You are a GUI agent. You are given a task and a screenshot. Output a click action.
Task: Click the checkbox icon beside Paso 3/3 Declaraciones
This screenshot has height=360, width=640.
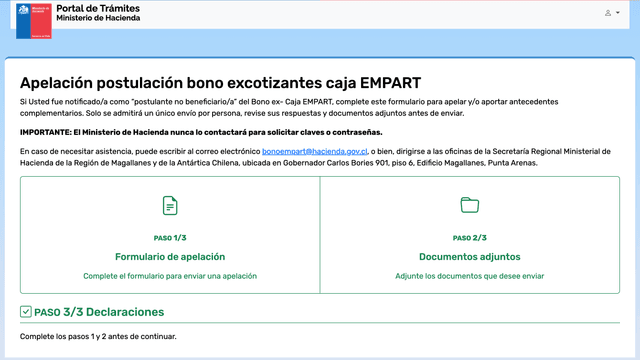26,312
